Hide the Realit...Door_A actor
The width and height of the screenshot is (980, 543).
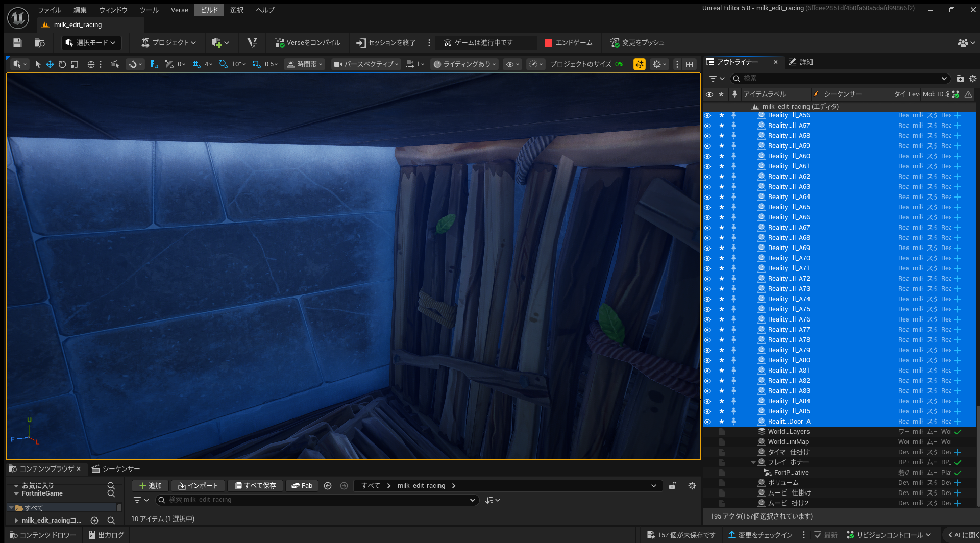708,422
